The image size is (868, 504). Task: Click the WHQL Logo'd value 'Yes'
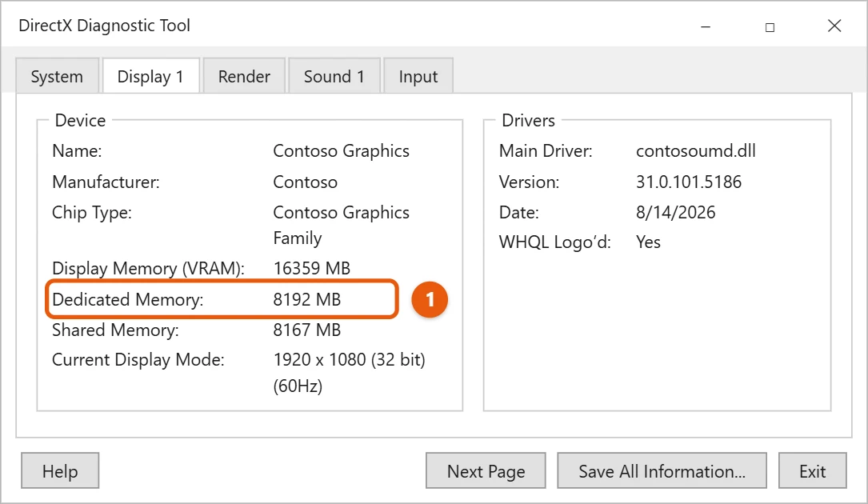coord(648,242)
